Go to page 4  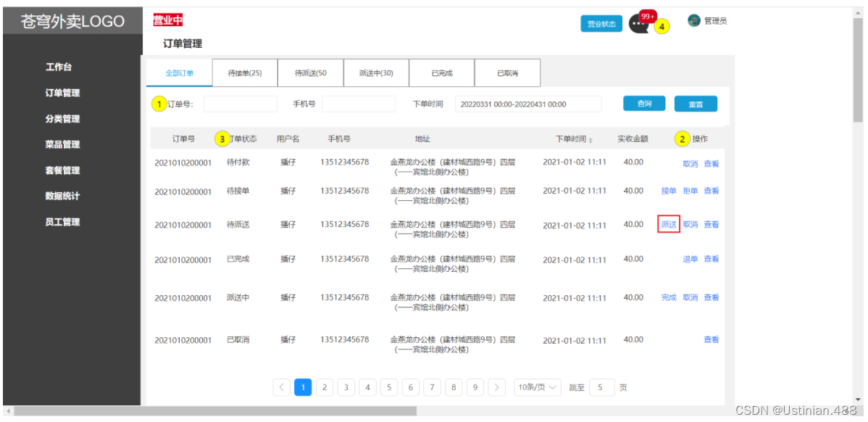pos(367,387)
